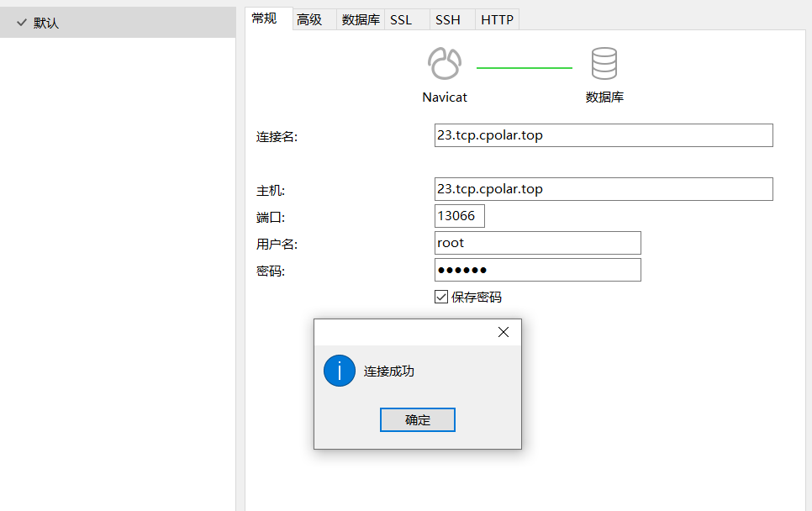This screenshot has height=511, width=812.
Task: Click the 用户名 username field
Action: tap(537, 243)
